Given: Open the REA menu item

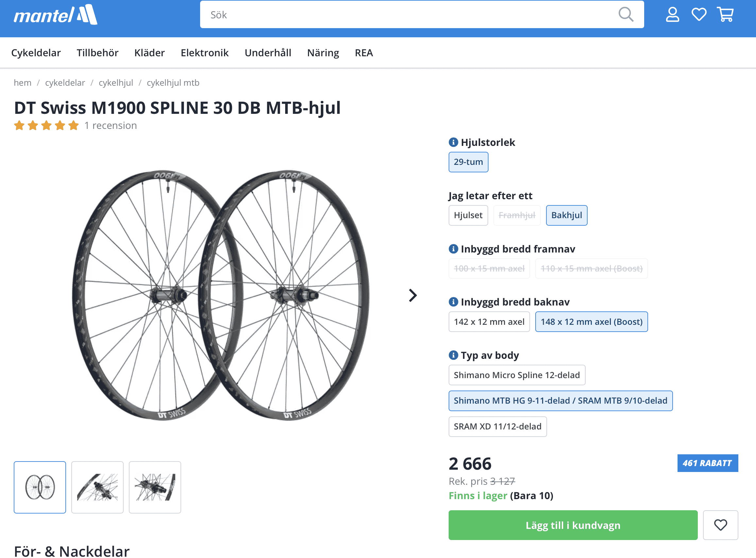Looking at the screenshot, I should point(364,53).
